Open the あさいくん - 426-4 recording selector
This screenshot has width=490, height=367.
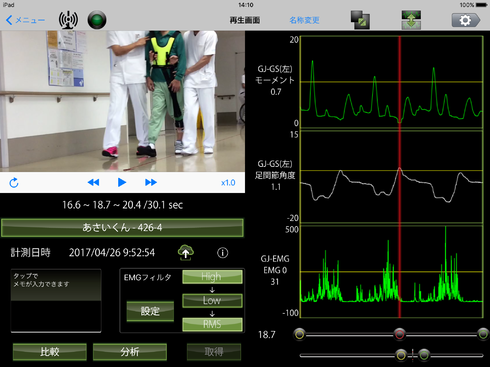click(122, 228)
